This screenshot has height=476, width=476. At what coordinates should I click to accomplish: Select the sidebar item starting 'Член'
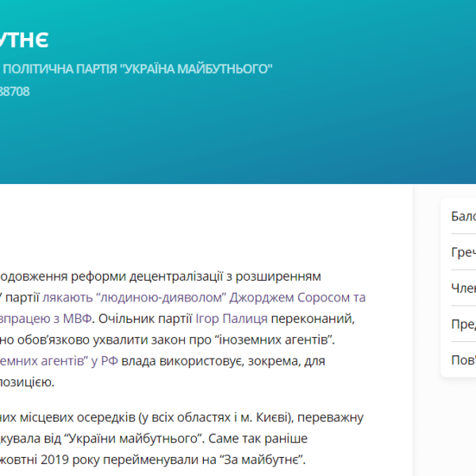pos(463,288)
